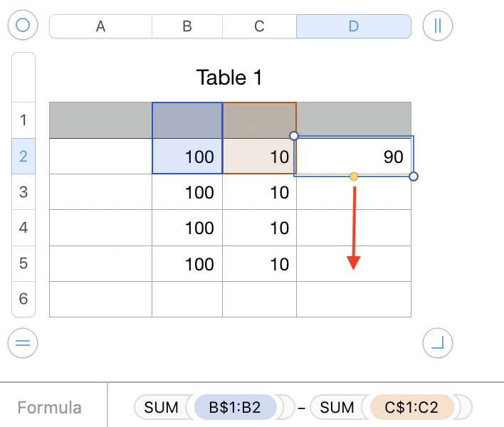Click the yellow autofill handle
This screenshot has width=504, height=427.
[354, 176]
